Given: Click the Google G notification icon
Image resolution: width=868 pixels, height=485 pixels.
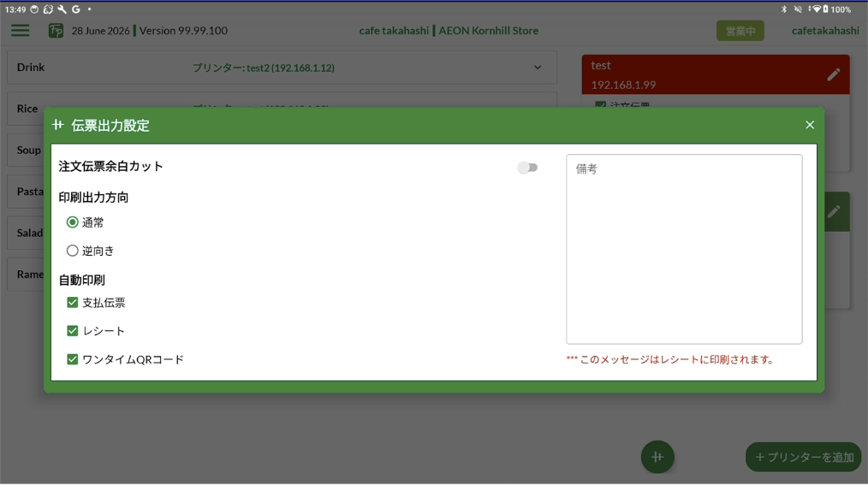Looking at the screenshot, I should [x=76, y=9].
